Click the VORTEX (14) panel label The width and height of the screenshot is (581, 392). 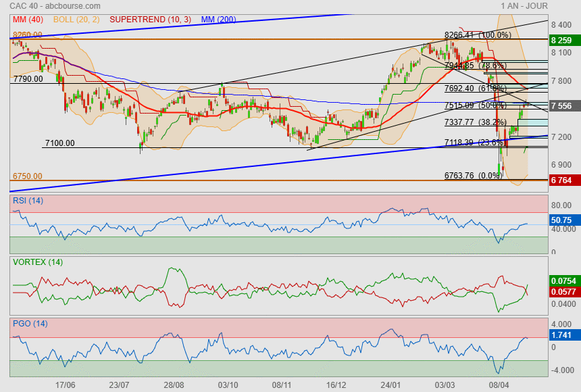[x=38, y=262]
